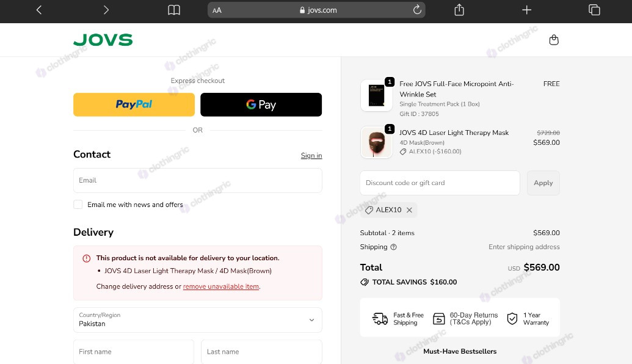Click the Subtotal · 2 items label
The width and height of the screenshot is (632, 364).
coord(387,233)
